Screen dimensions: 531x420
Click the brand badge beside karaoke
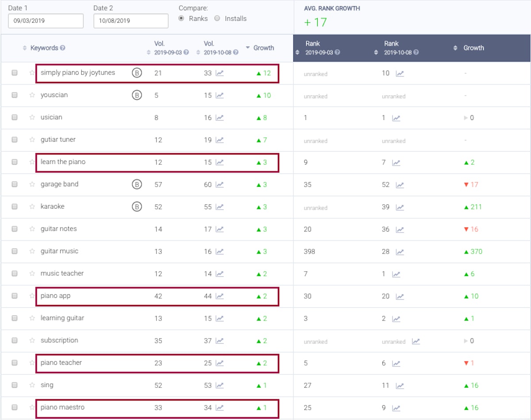click(x=137, y=207)
